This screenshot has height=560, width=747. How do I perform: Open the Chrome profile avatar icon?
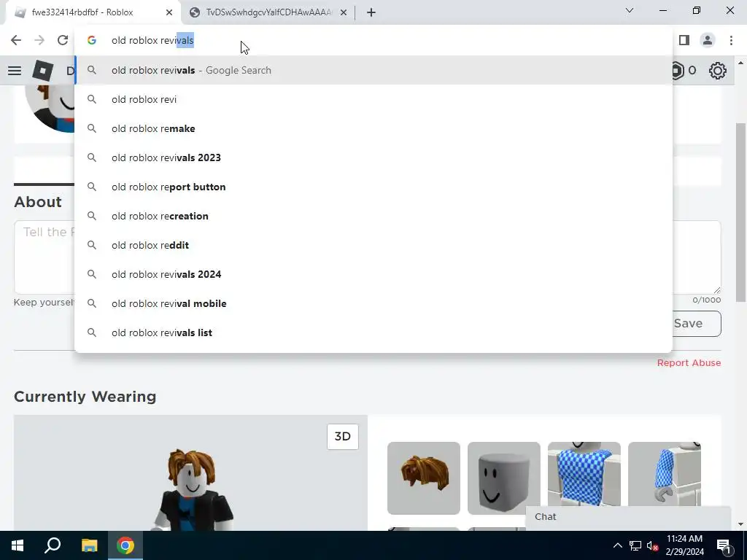(x=708, y=41)
